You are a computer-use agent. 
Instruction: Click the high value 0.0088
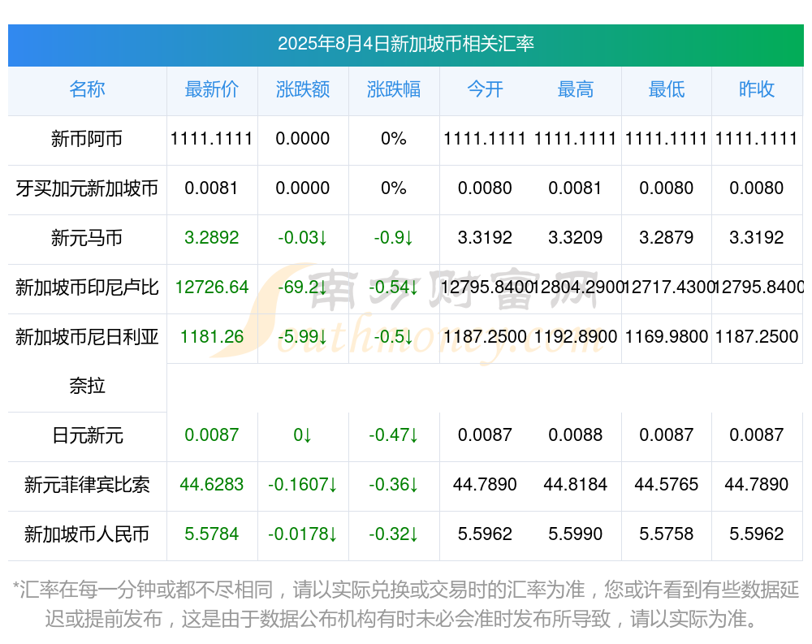pos(576,435)
